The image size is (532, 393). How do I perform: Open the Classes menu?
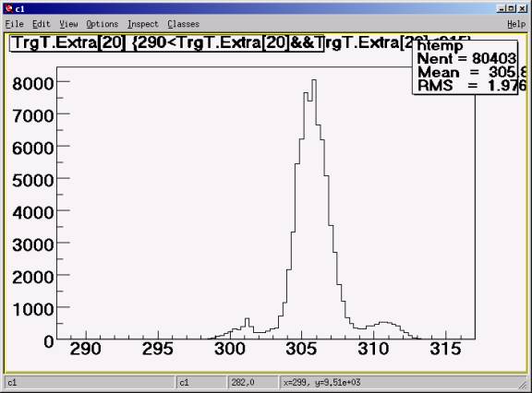[x=183, y=24]
